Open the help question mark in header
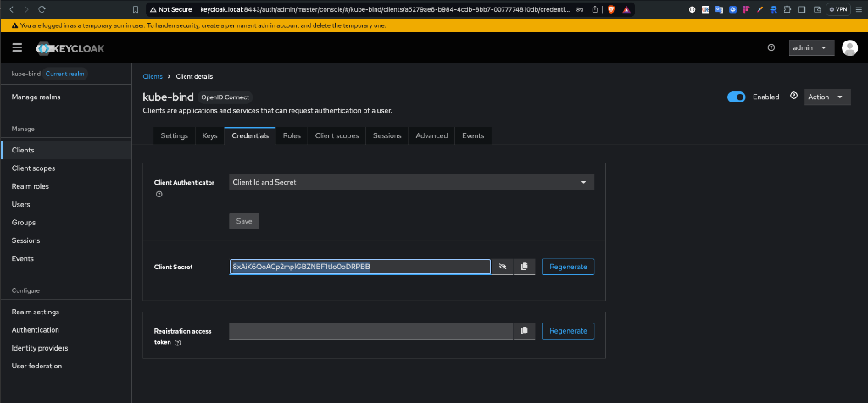This screenshot has width=868, height=403. (771, 48)
